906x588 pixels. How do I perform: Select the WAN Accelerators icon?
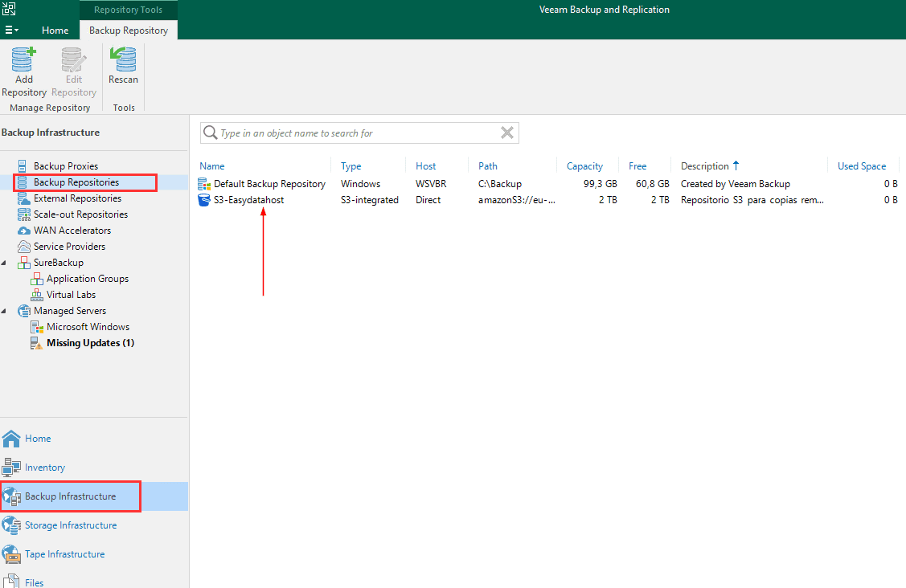(x=23, y=231)
